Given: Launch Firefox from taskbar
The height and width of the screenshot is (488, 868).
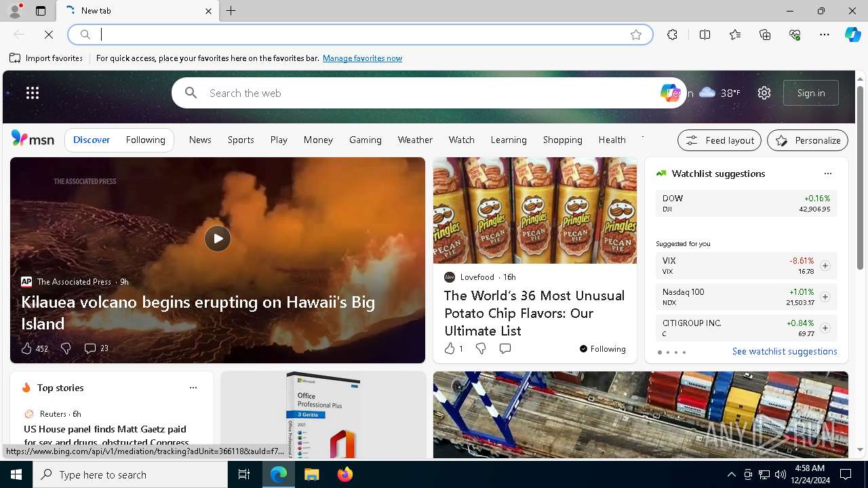Looking at the screenshot, I should pyautogui.click(x=344, y=474).
